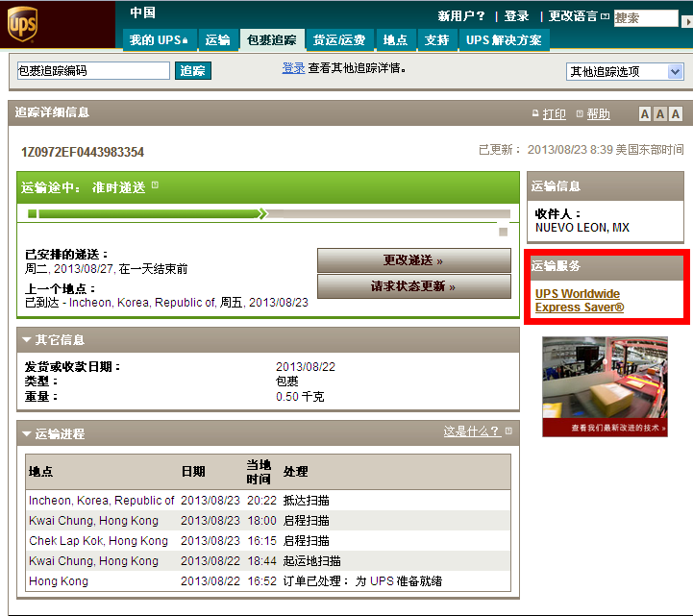Open the UPS 解决方案 tab
This screenshot has height=616, width=693.
pos(504,40)
